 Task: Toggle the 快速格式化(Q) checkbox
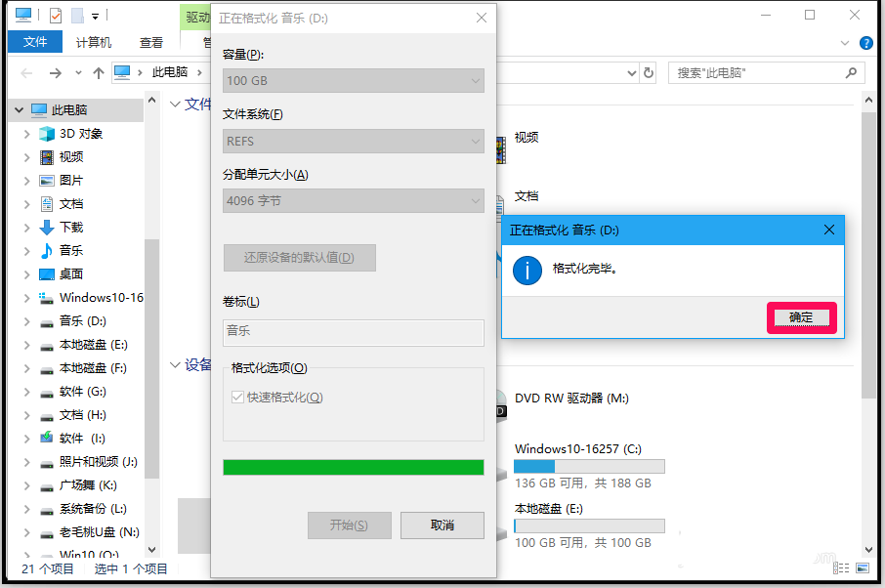click(237, 398)
